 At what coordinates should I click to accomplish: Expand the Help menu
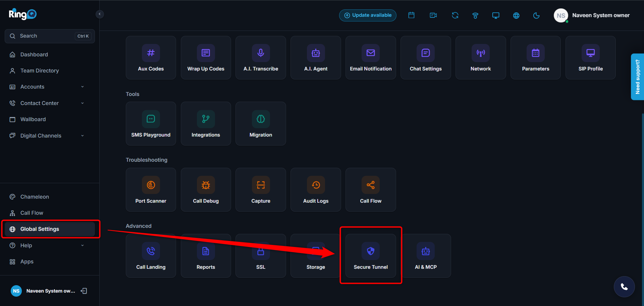(x=50, y=246)
